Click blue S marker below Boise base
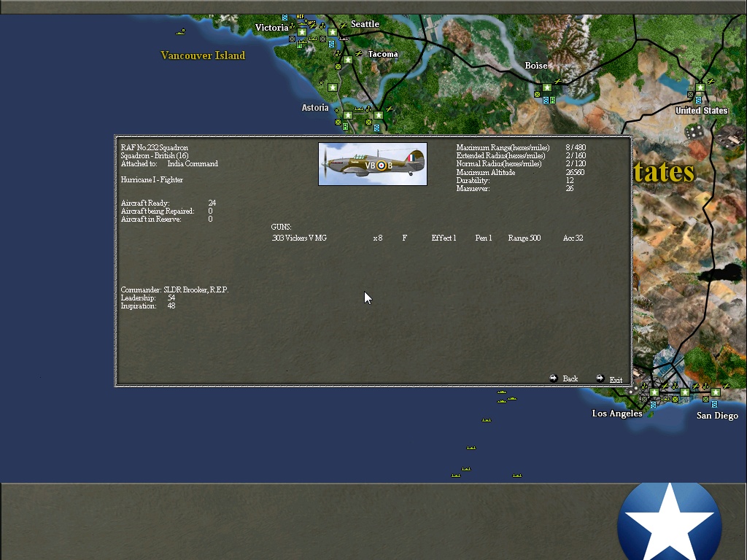The height and width of the screenshot is (560, 747). pyautogui.click(x=546, y=101)
